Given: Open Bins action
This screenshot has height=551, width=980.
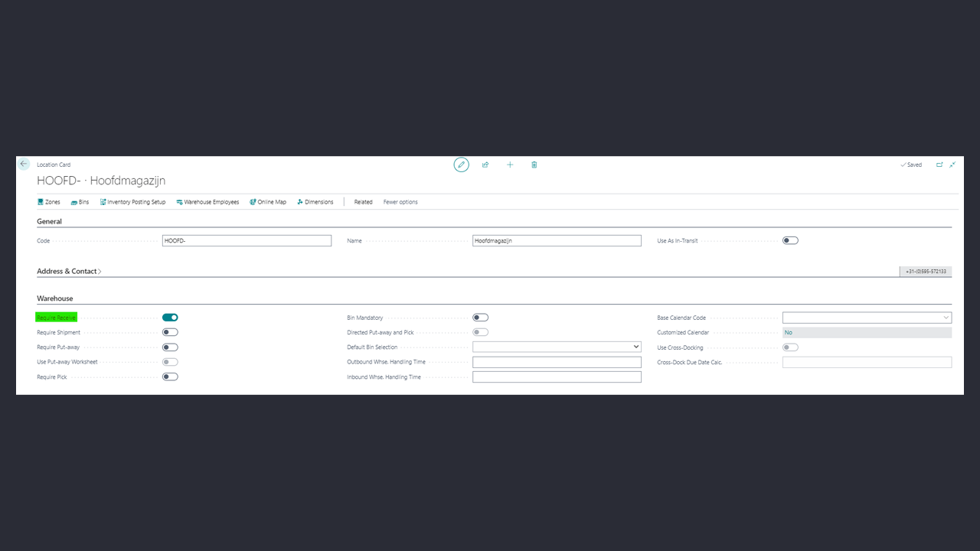Looking at the screenshot, I should click(x=80, y=202).
